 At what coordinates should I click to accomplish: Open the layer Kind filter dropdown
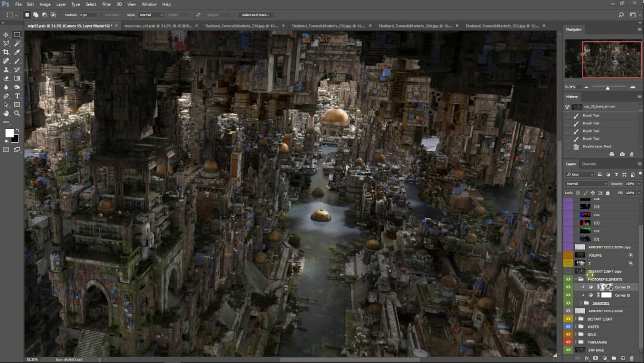pyautogui.click(x=580, y=175)
